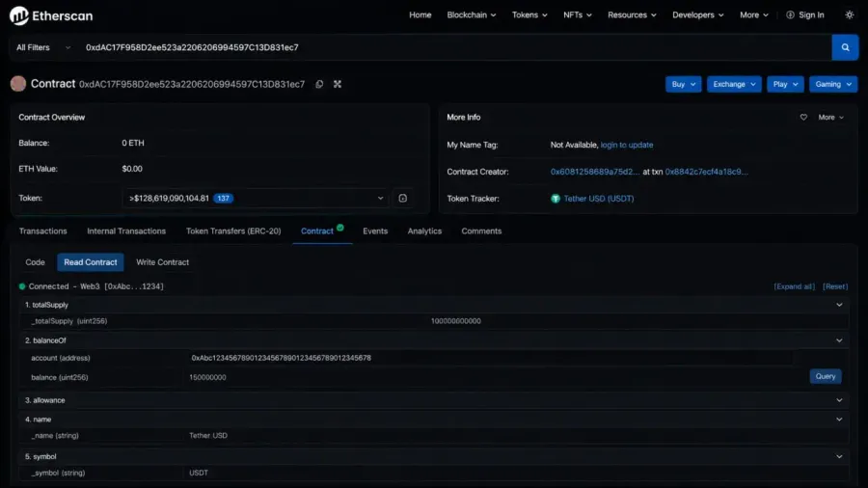Screen dimensions: 868x488
Task: Click the _name value Tether USD
Action: [x=208, y=435]
